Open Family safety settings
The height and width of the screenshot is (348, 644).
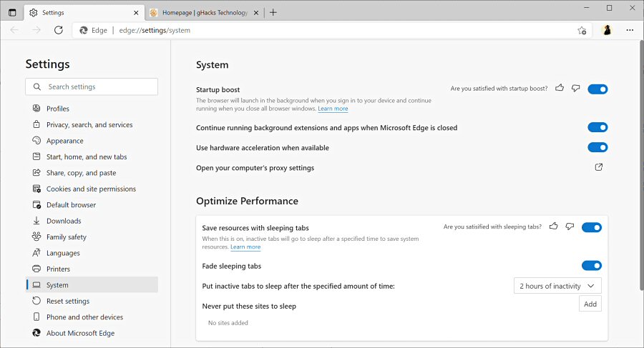(92, 237)
